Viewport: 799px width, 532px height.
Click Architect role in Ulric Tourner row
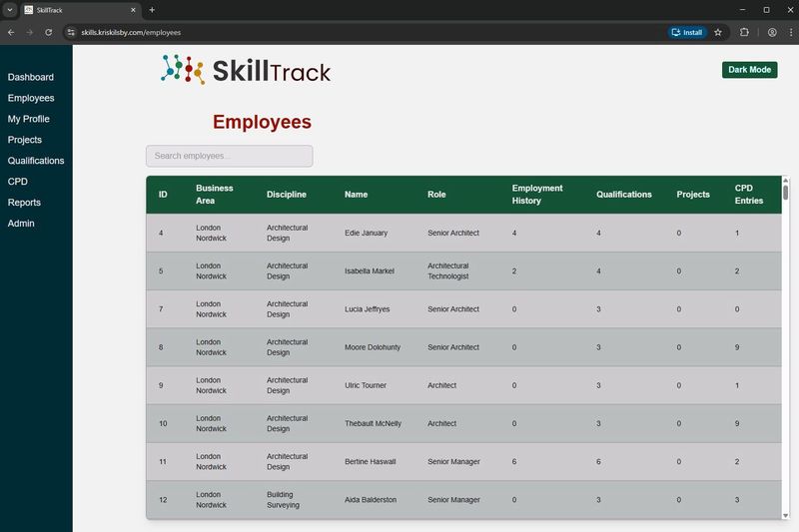441,385
